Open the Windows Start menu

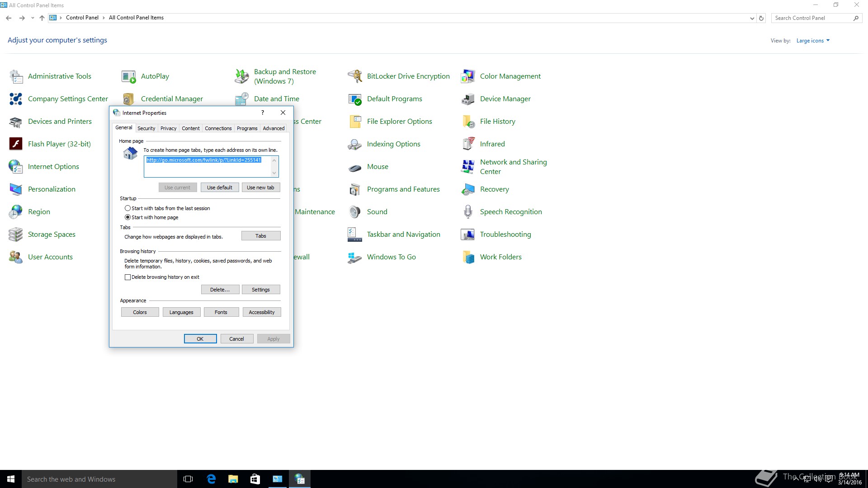(x=11, y=479)
